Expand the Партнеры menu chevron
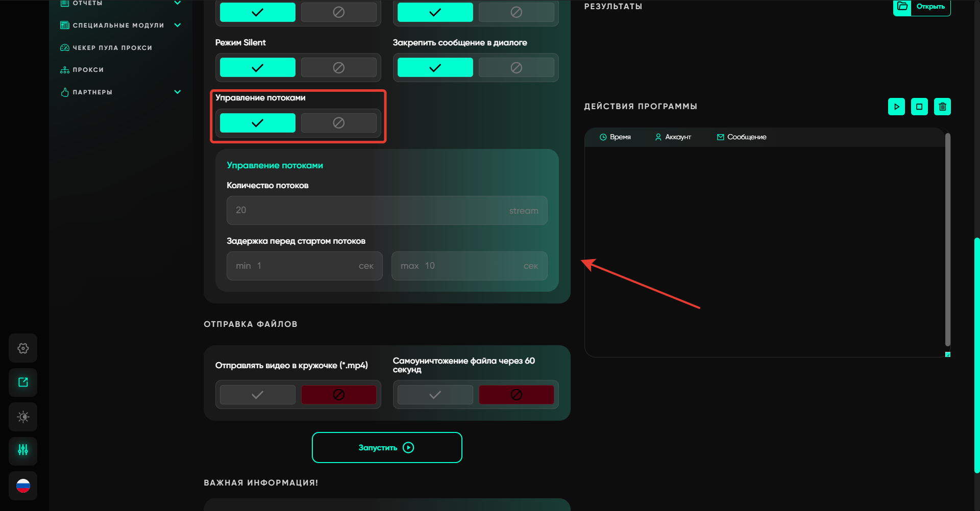Image resolution: width=980 pixels, height=511 pixels. coord(178,92)
